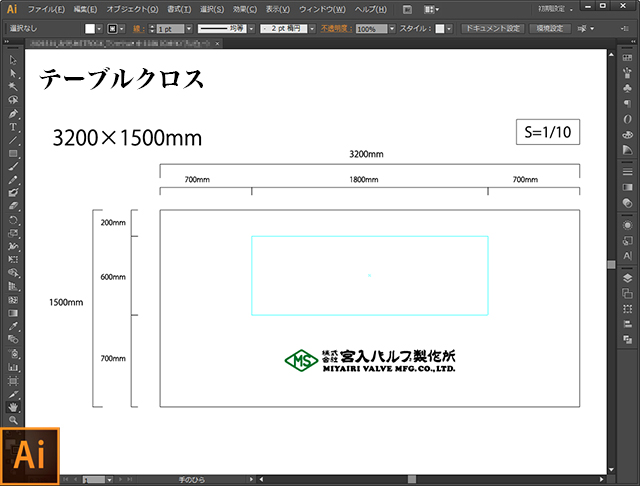
Task: Open the 初期設定 workspace switcher
Action: tap(555, 9)
